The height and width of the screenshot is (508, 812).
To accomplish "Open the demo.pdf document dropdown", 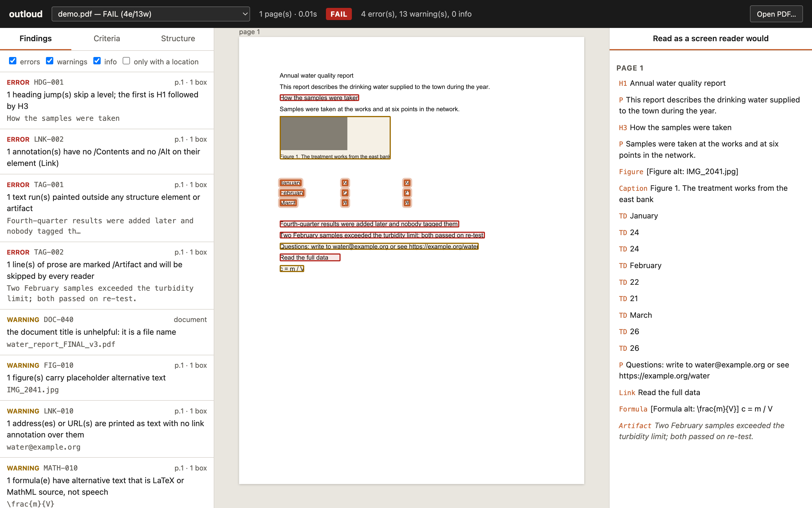I will (x=151, y=14).
